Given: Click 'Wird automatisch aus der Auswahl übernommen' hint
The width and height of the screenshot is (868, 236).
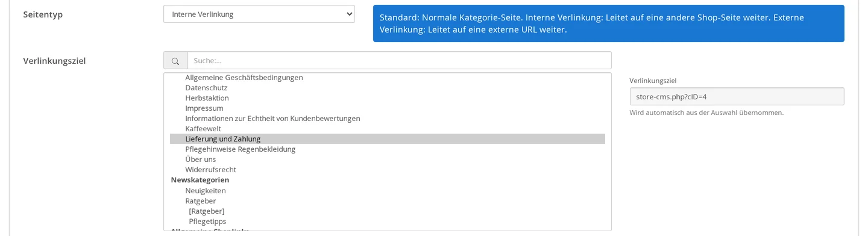Looking at the screenshot, I should pyautogui.click(x=706, y=113).
